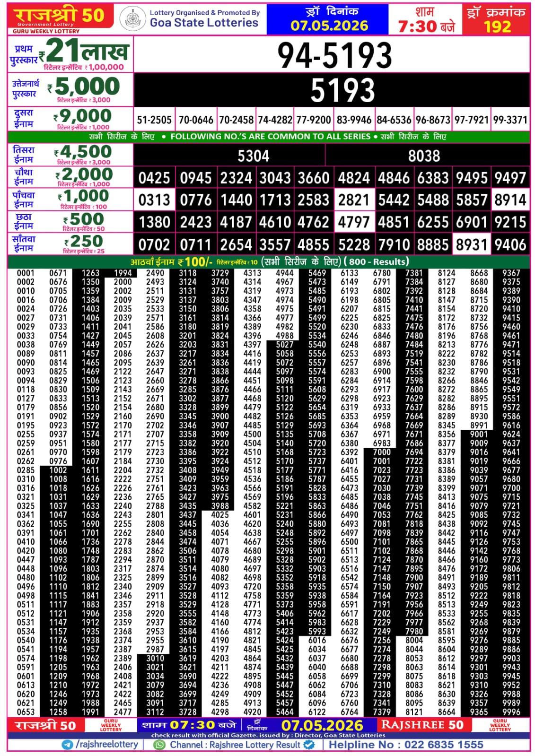This screenshot has width=535, height=756.
Task: Select fifth prize number 0313
Action: [x=154, y=200]
